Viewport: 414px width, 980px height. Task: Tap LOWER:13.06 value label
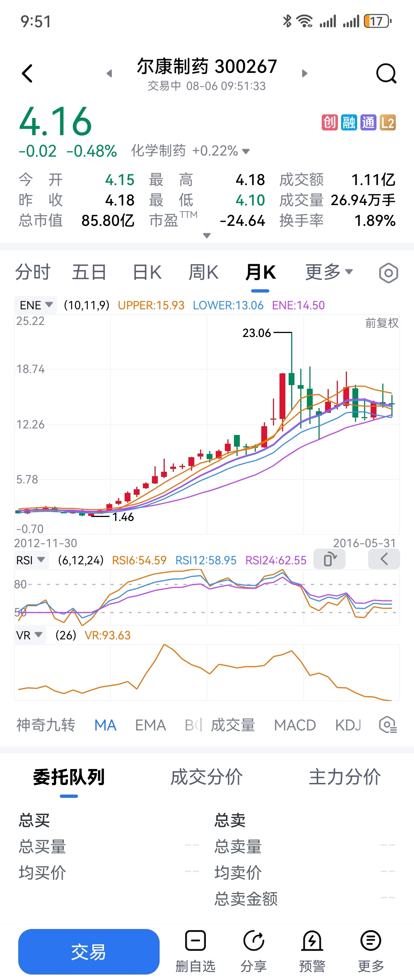tap(228, 305)
